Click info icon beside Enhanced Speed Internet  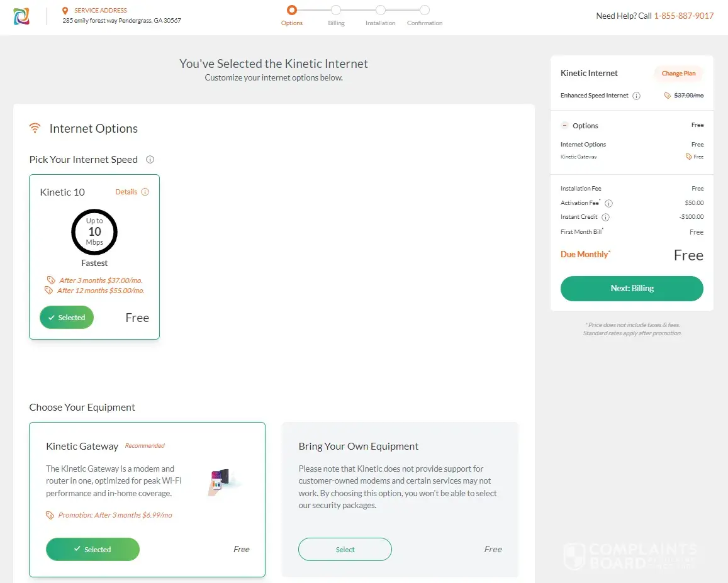pyautogui.click(x=636, y=96)
